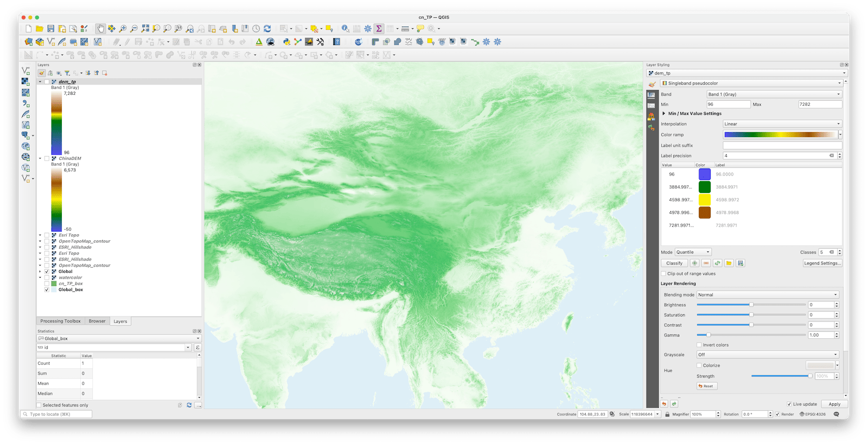The width and height of the screenshot is (868, 444).
Task: Click the Statistical Summary sigma icon
Action: pos(379,29)
